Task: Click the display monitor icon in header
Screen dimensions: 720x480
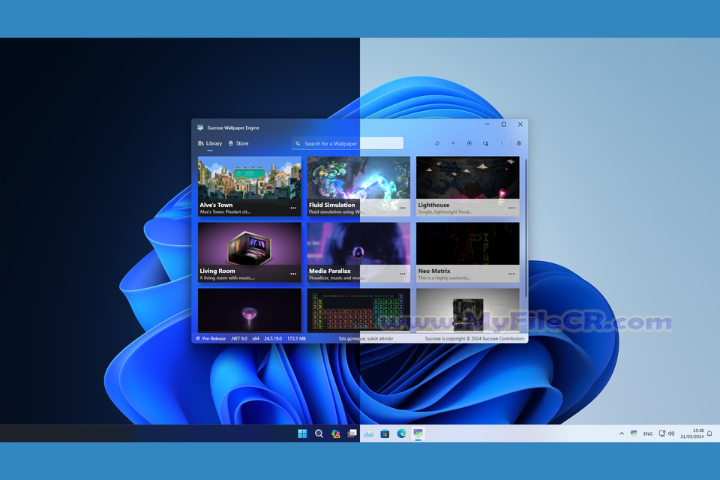Action: click(x=485, y=143)
